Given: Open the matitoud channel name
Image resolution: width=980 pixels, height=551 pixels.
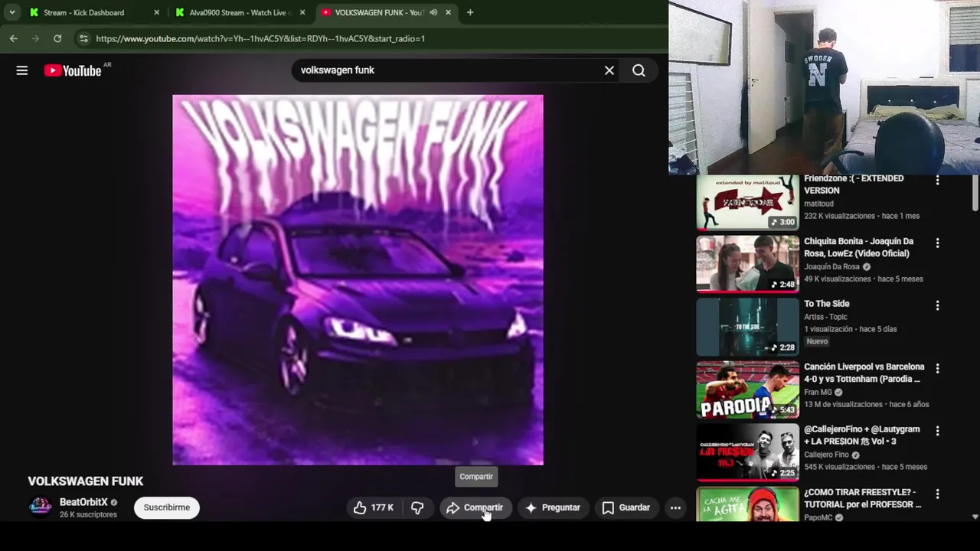Looking at the screenshot, I should click(818, 204).
